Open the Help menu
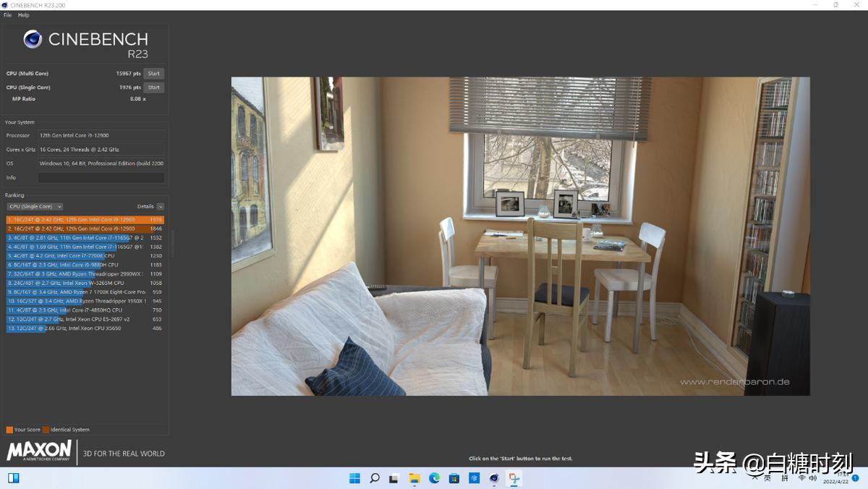 24,15
